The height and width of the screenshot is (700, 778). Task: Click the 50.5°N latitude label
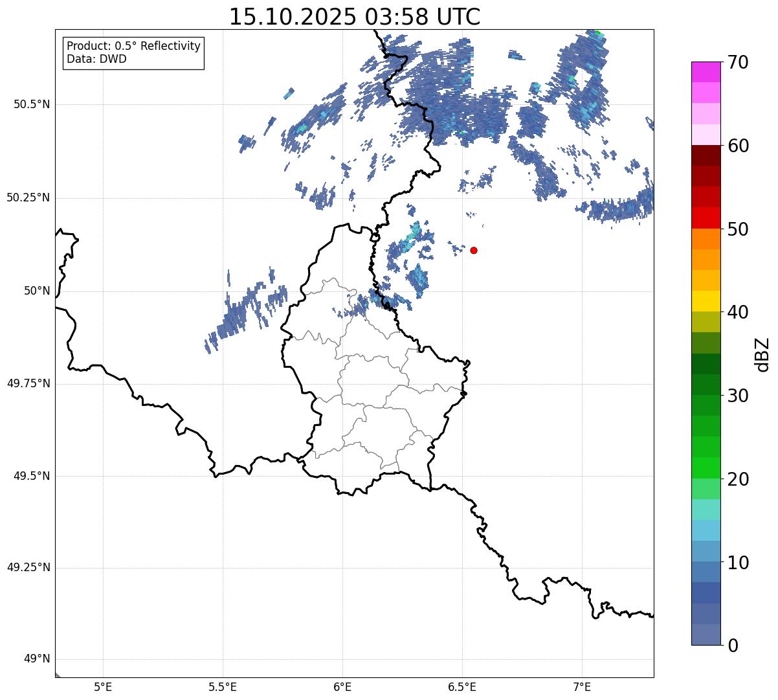click(32, 104)
